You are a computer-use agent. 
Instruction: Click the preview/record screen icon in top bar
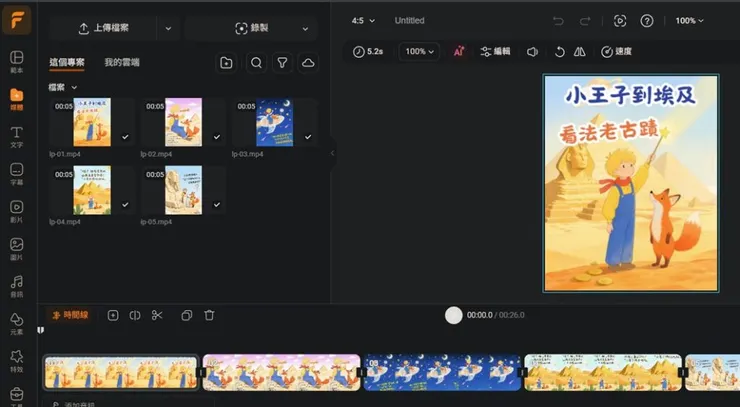[x=620, y=21]
